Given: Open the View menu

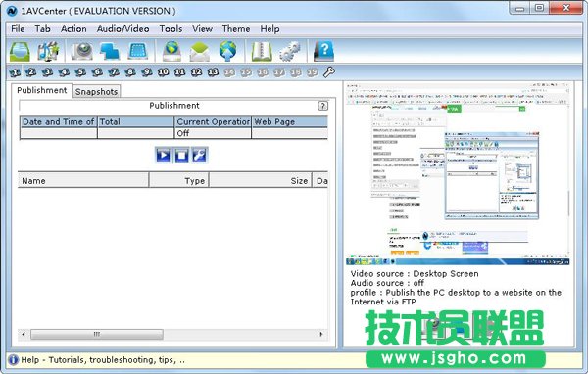Looking at the screenshot, I should tap(202, 28).
